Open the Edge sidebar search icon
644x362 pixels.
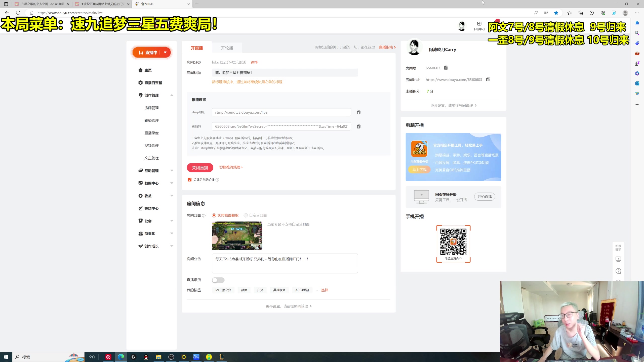[637, 33]
